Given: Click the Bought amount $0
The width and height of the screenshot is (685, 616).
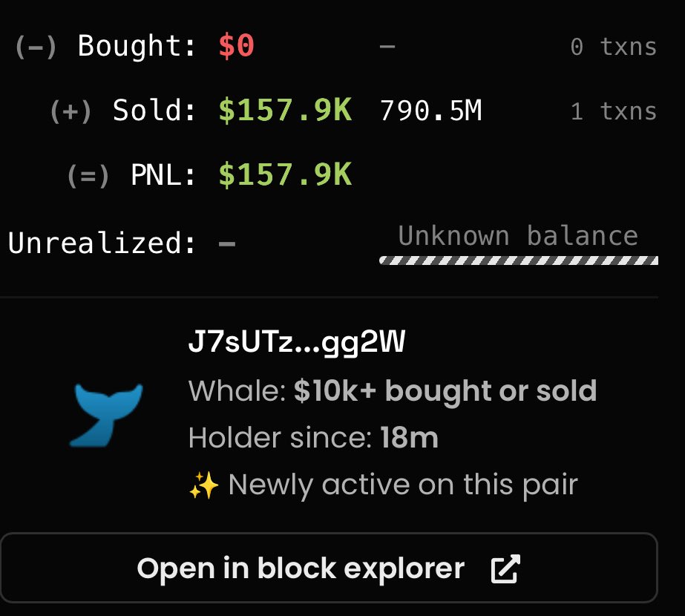Looking at the screenshot, I should coord(236,45).
